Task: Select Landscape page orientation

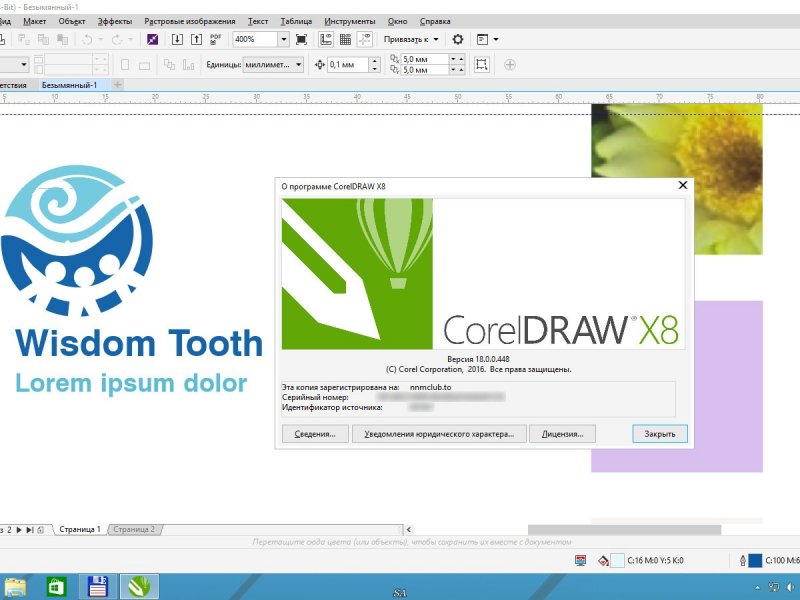Action: pos(144,65)
